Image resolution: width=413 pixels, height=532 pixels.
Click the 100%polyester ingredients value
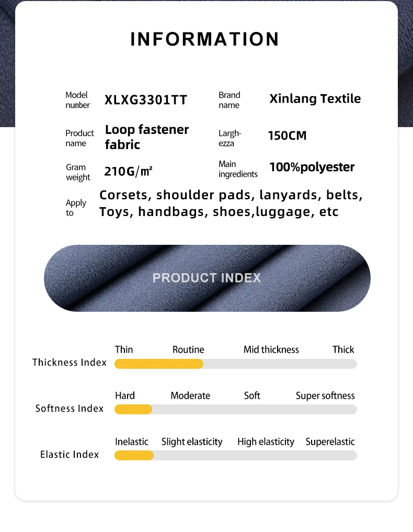(x=312, y=167)
